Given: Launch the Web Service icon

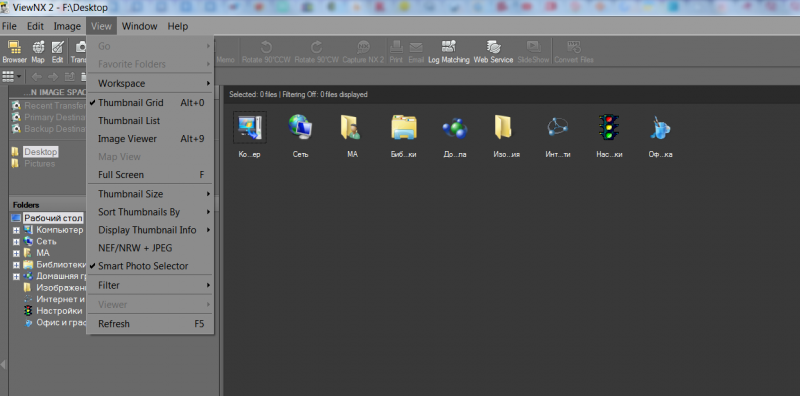Looking at the screenshot, I should (x=493, y=52).
